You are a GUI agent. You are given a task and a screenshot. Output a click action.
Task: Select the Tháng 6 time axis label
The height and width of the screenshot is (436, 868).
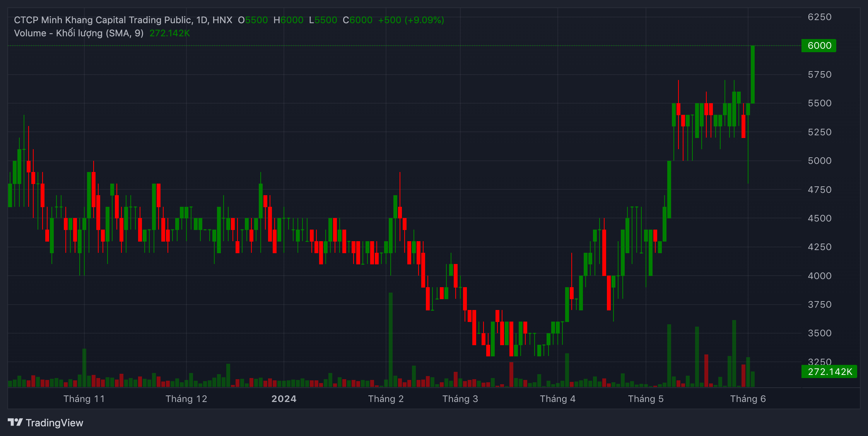(748, 399)
